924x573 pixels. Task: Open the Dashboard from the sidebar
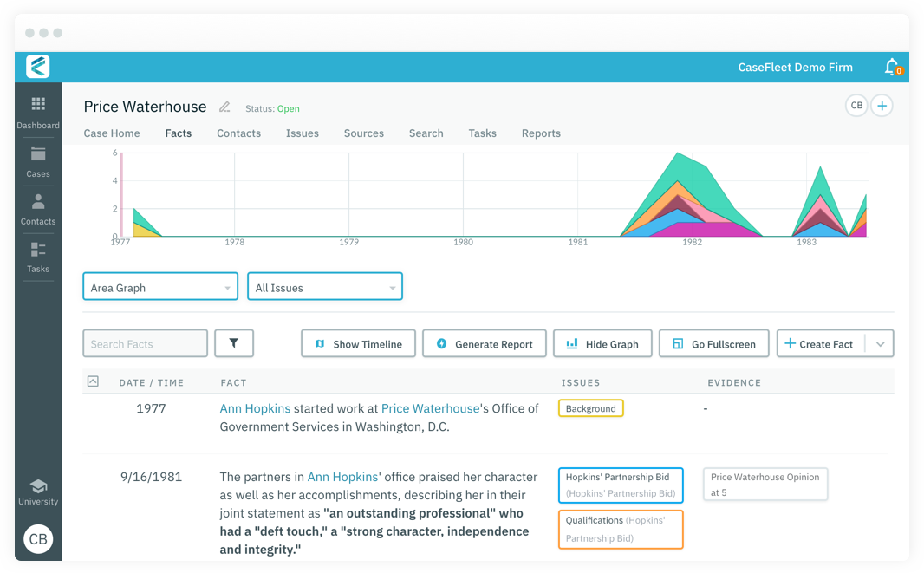click(x=38, y=110)
